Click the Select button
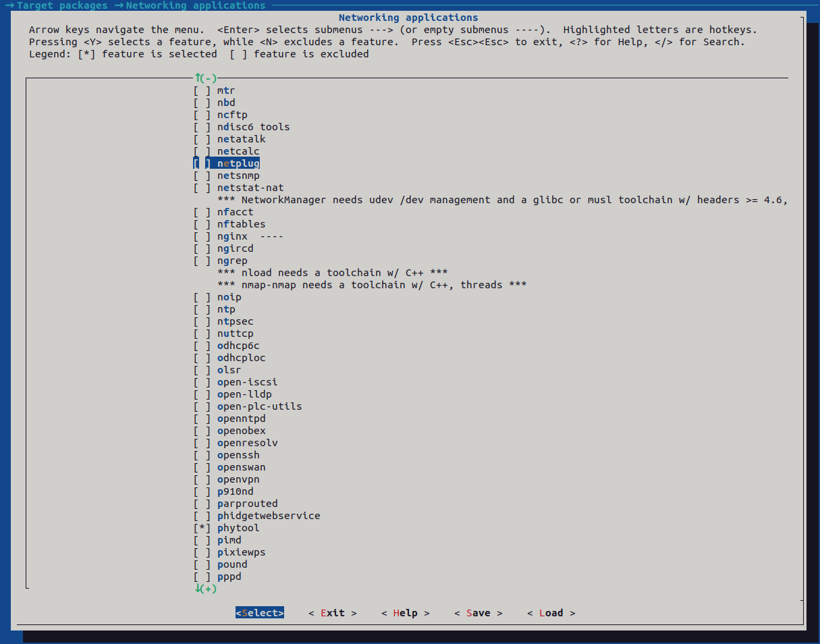 click(x=260, y=613)
